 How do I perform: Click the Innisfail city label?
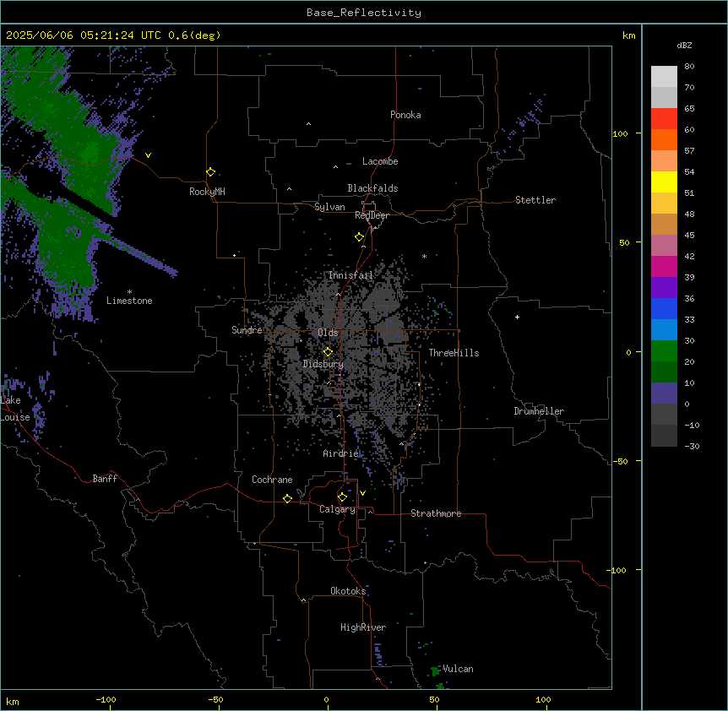(350, 275)
